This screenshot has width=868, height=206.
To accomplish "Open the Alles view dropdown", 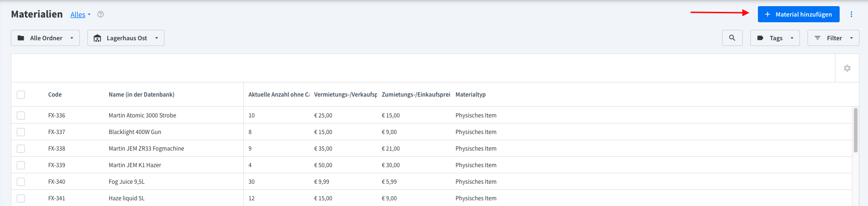I will [x=80, y=15].
